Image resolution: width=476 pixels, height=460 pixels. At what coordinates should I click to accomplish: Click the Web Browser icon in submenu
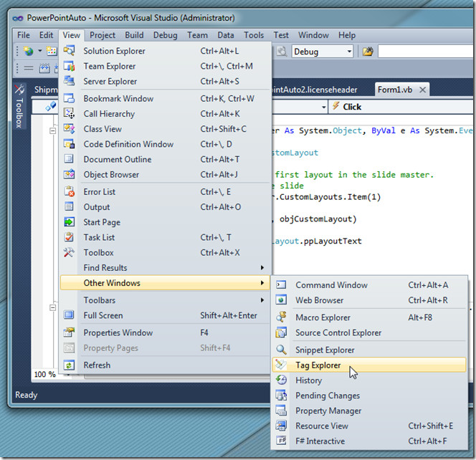tap(281, 300)
